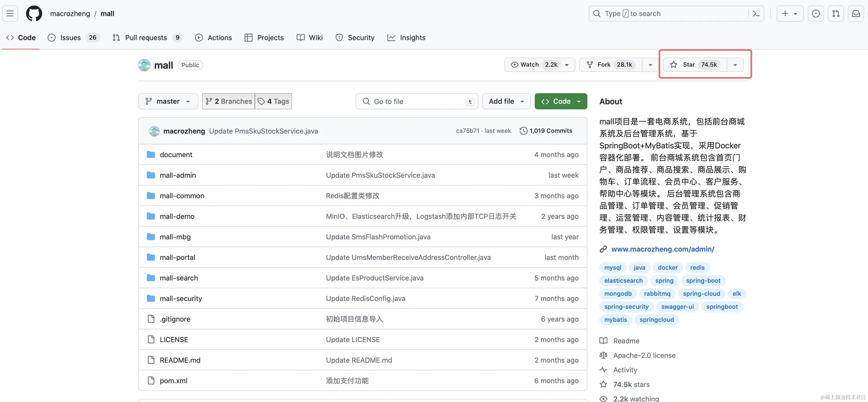The height and width of the screenshot is (402, 868).
Task: Click the mall-demo folder icon
Action: (151, 216)
